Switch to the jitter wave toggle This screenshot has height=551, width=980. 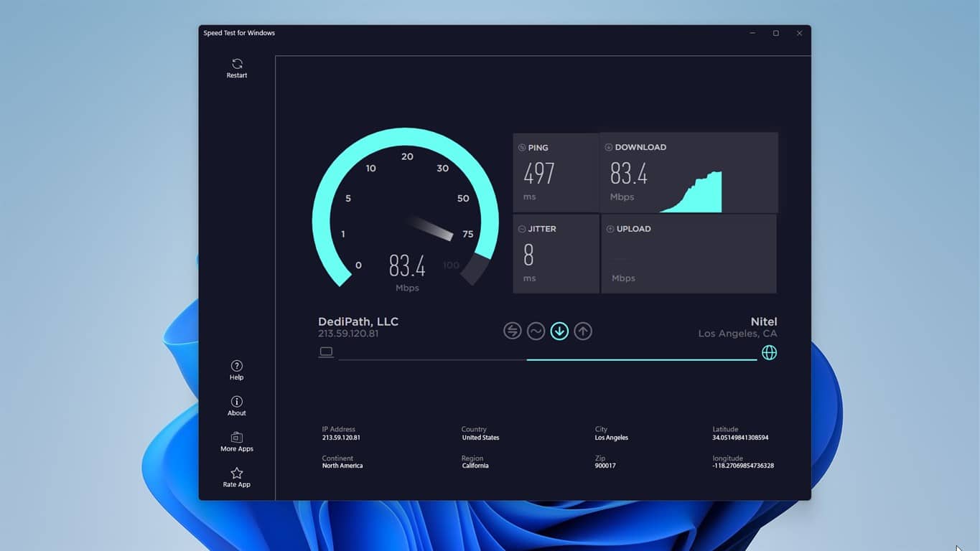536,331
